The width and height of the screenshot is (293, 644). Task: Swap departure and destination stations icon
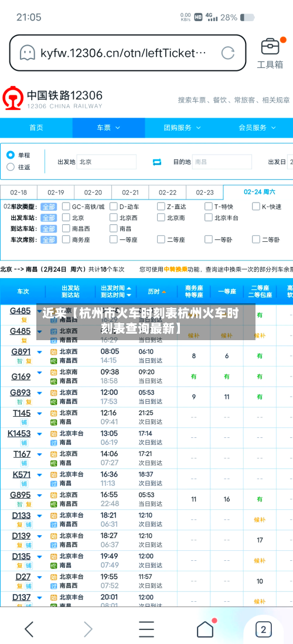(157, 162)
